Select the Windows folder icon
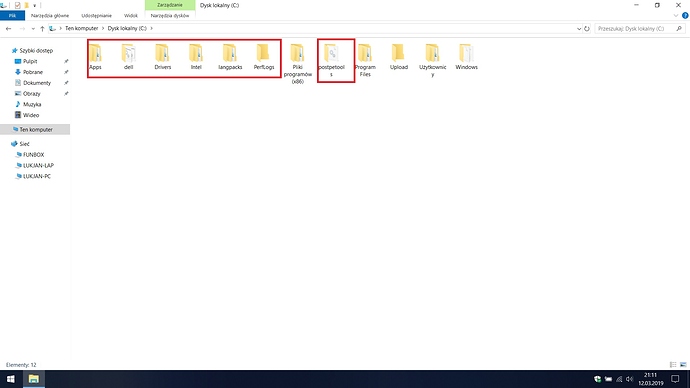 [x=466, y=53]
